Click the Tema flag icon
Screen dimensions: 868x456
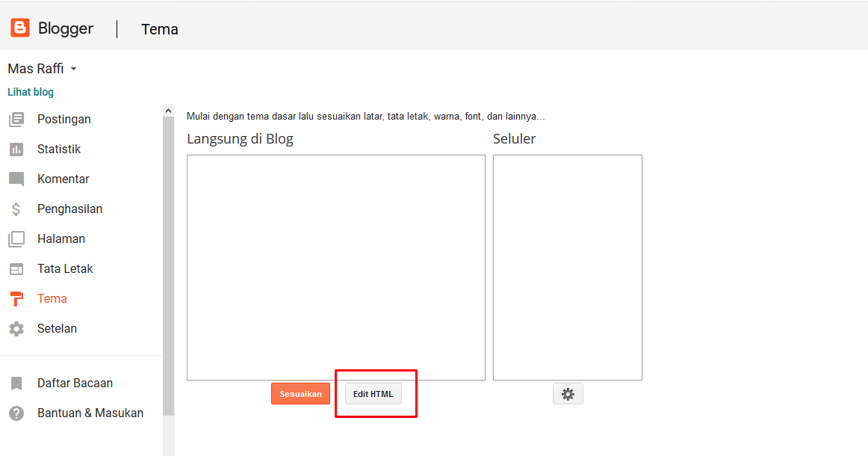point(18,298)
